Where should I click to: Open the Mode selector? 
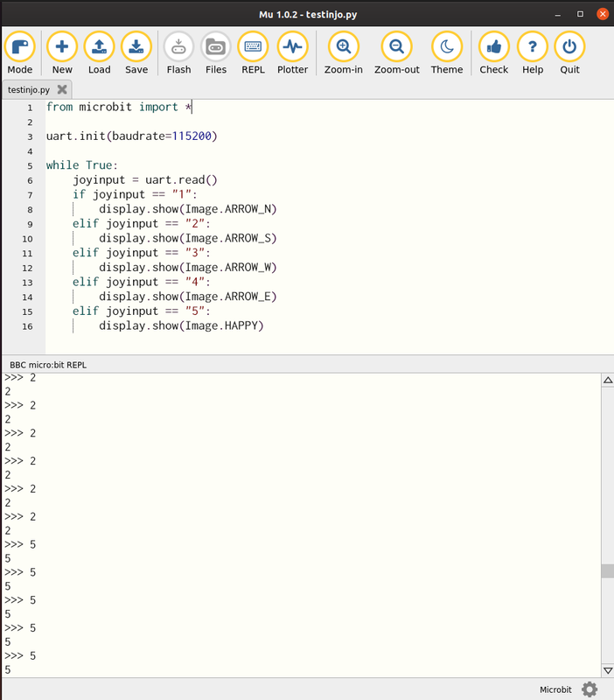coord(20,52)
